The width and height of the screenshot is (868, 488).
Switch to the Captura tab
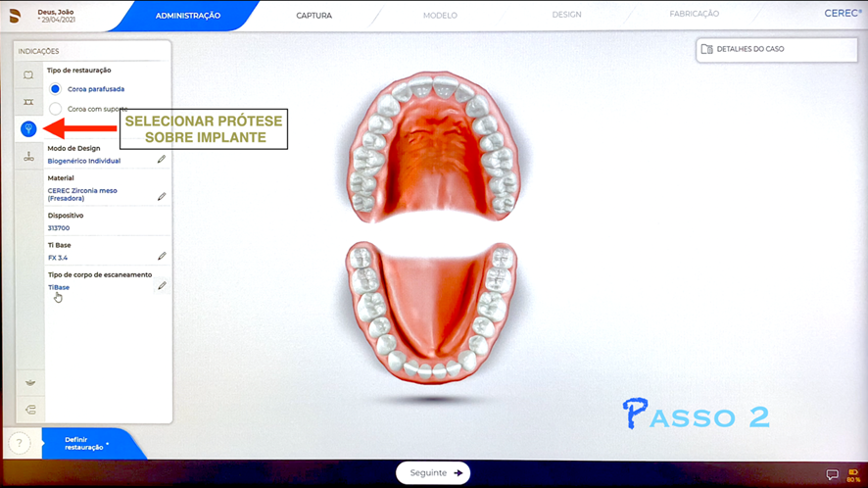(313, 15)
